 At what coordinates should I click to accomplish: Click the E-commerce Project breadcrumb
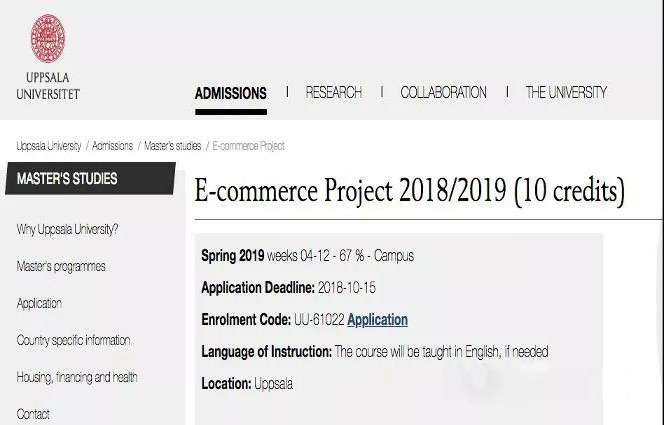coord(248,146)
